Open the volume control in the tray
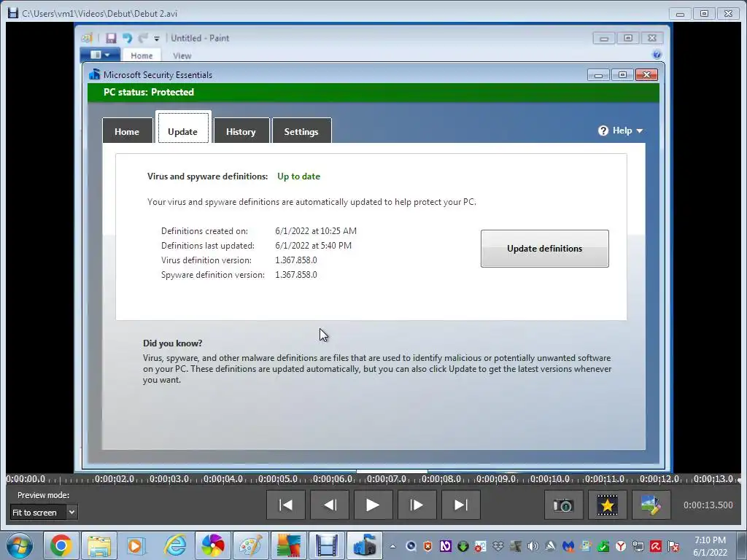Viewport: 747px width, 560px height. click(x=533, y=546)
